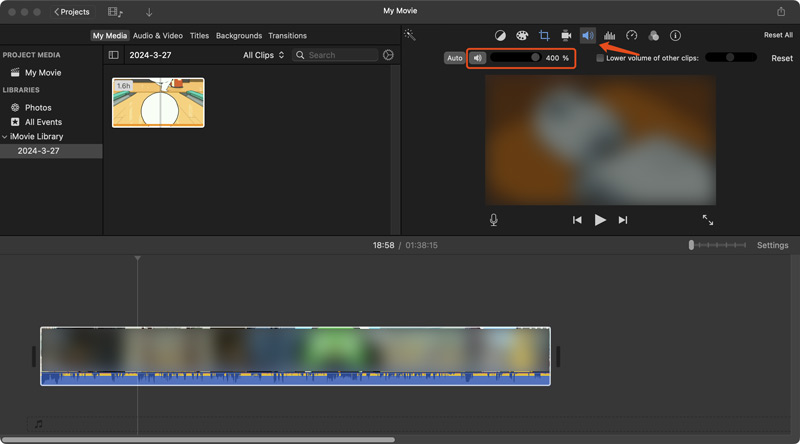Click the magic wand auto-enhance icon
Screen dimensions: 800x444
pos(410,35)
